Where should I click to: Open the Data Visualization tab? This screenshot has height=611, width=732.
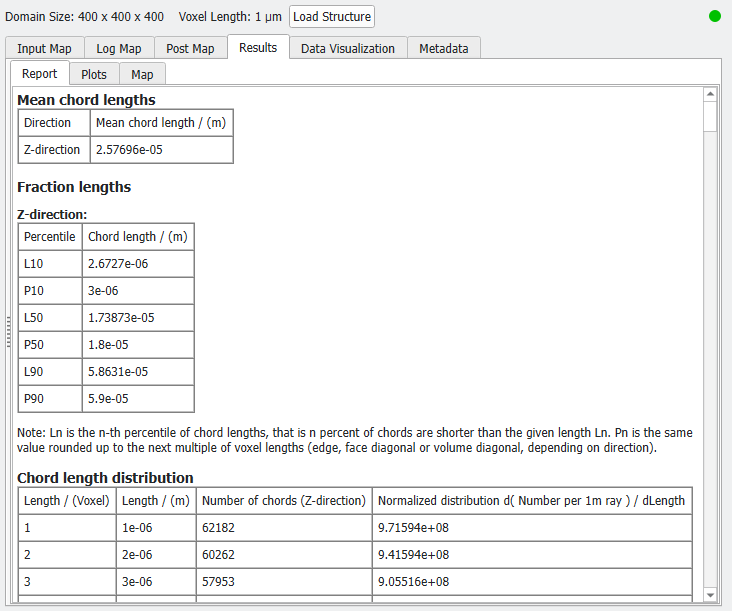click(348, 49)
